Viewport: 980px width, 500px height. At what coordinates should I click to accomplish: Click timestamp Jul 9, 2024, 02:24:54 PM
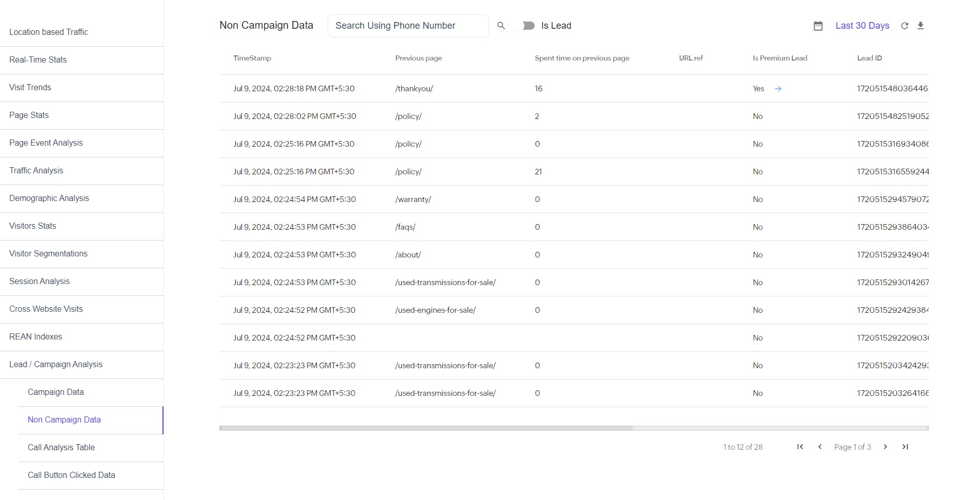[x=295, y=199]
